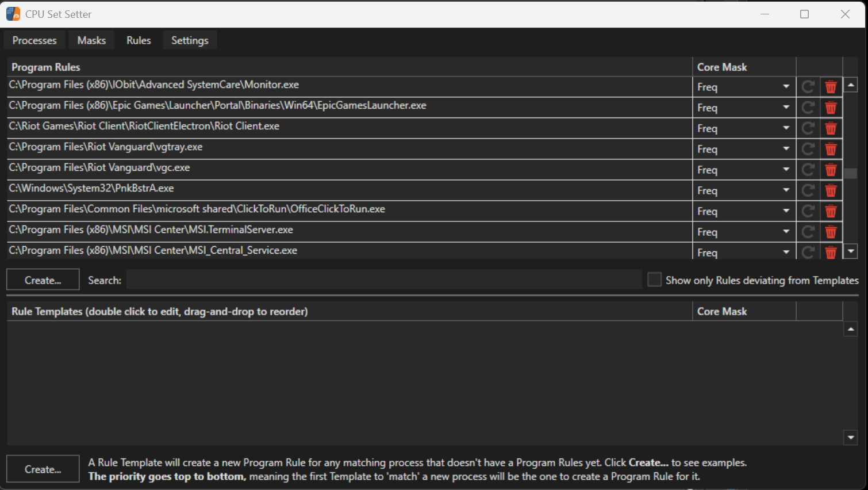Click the Program Rules search field
Screen dimensions: 868x490
pyautogui.click(x=384, y=280)
